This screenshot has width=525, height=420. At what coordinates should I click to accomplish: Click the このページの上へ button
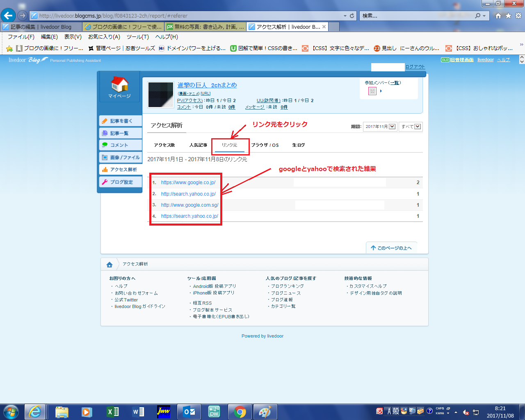391,248
